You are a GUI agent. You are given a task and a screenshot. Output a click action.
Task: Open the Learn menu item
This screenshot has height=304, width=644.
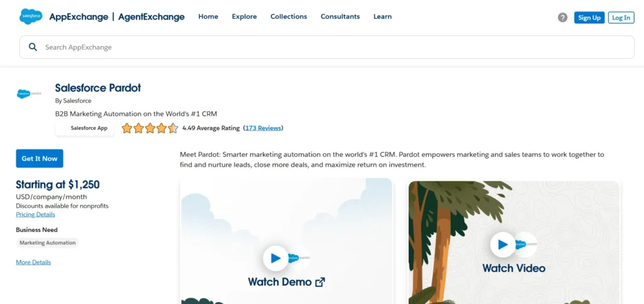coord(382,17)
